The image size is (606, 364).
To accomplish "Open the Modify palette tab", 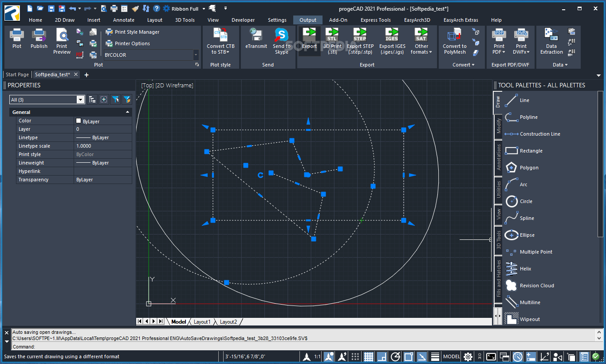I will point(498,126).
